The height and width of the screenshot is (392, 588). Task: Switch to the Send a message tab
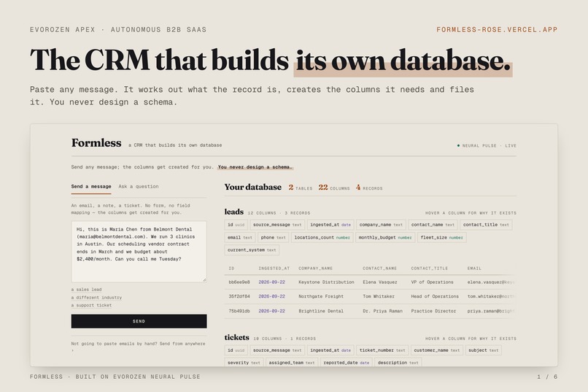pyautogui.click(x=91, y=186)
